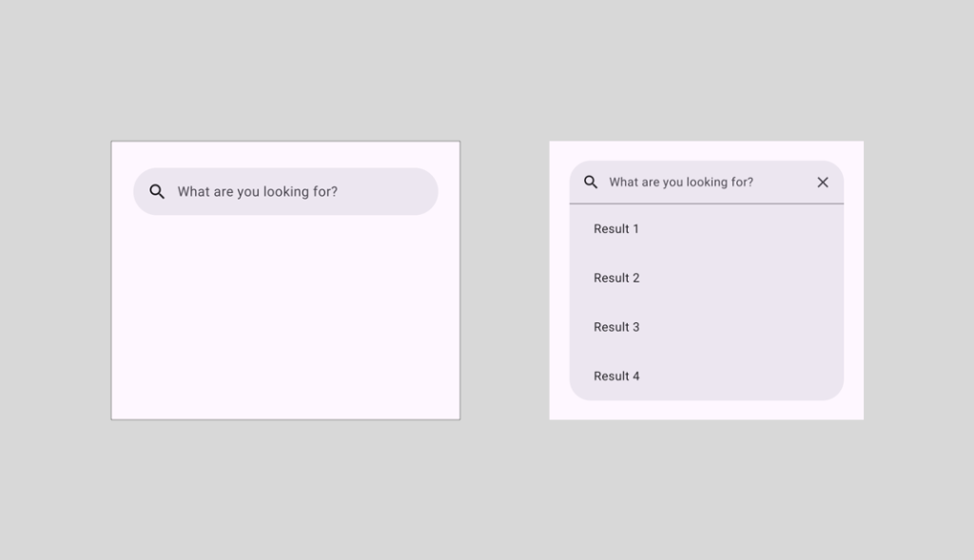Click the empty right end of the collapsed search pill
Image resolution: width=974 pixels, height=560 pixels.
tap(399, 192)
